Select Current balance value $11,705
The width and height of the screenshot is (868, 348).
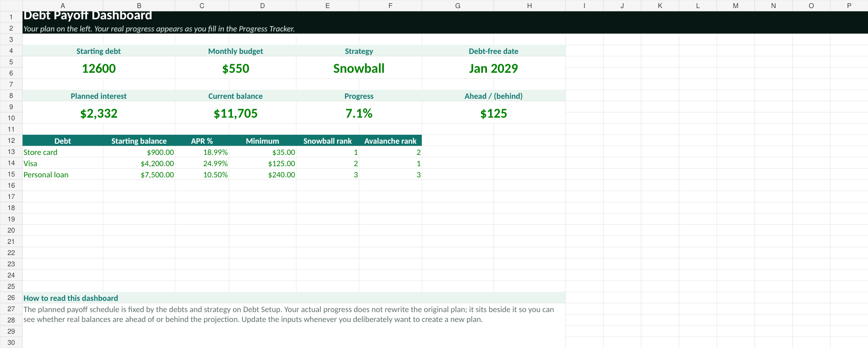(x=236, y=113)
